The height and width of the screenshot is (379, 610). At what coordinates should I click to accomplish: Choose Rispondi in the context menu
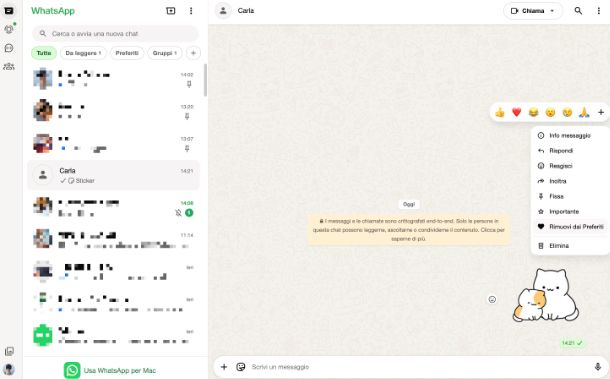(x=570, y=151)
